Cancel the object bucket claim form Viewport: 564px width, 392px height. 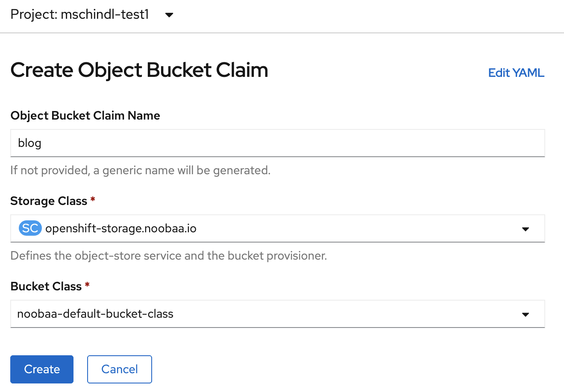[120, 369]
